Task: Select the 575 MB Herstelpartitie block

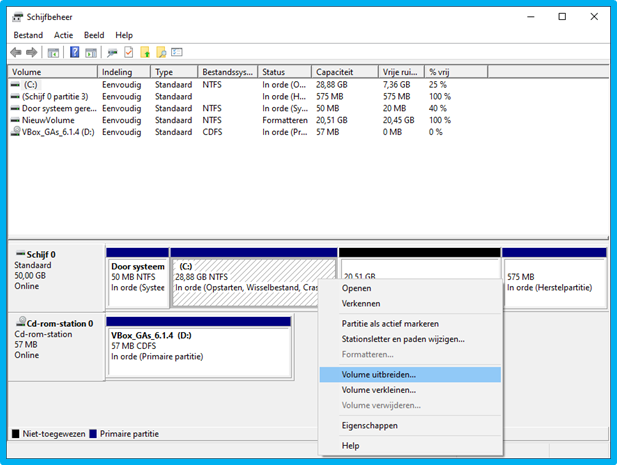Action: tap(554, 281)
